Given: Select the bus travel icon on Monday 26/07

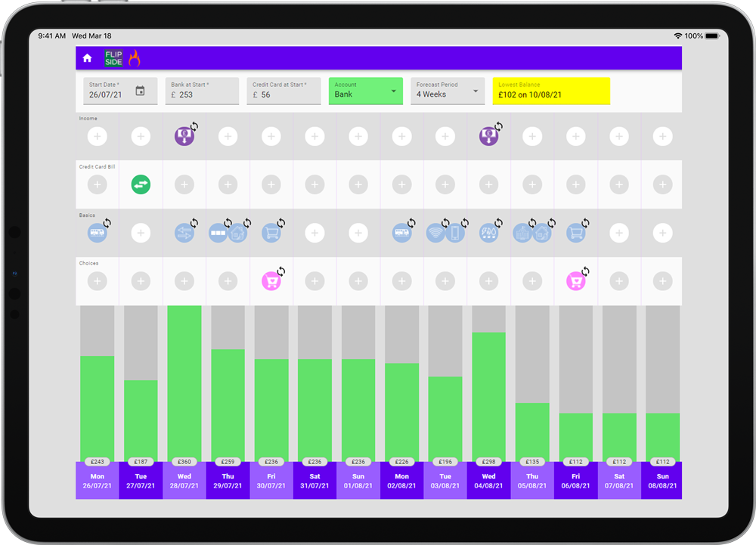Looking at the screenshot, I should [x=97, y=233].
